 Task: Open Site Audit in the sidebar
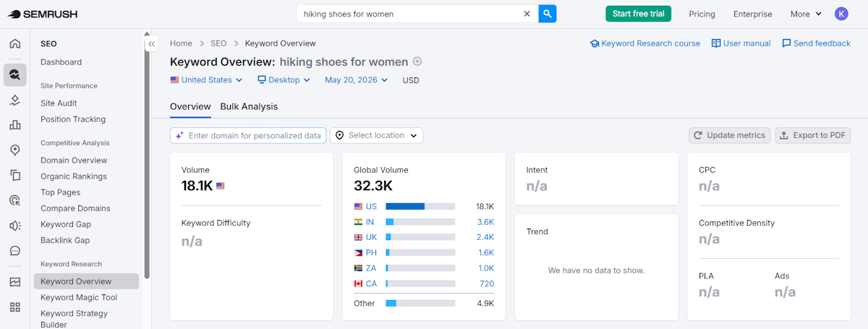59,103
